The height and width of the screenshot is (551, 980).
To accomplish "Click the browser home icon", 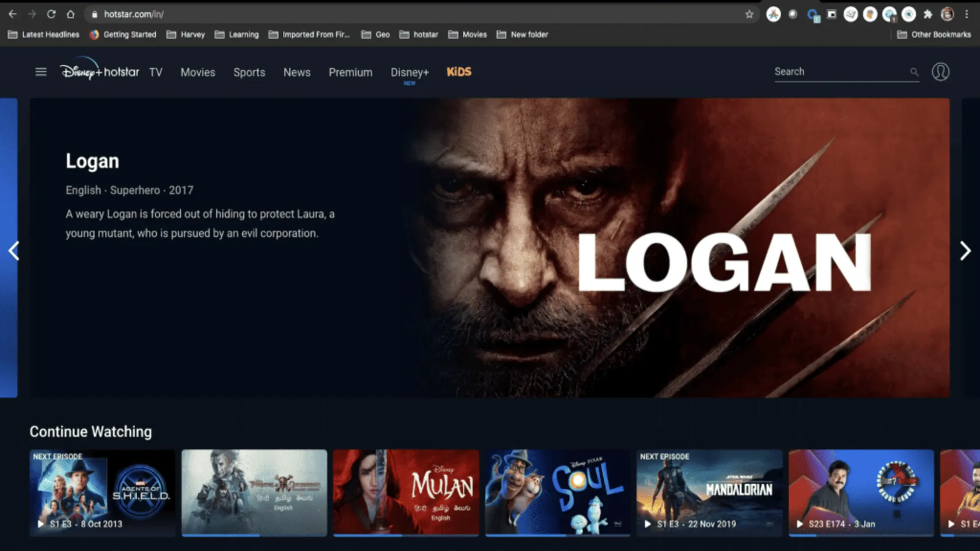I will [71, 14].
